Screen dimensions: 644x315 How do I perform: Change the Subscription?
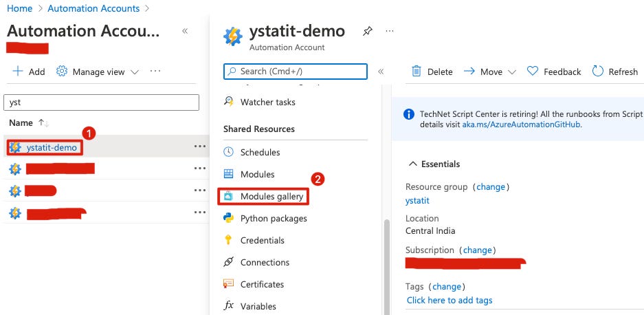tap(477, 250)
